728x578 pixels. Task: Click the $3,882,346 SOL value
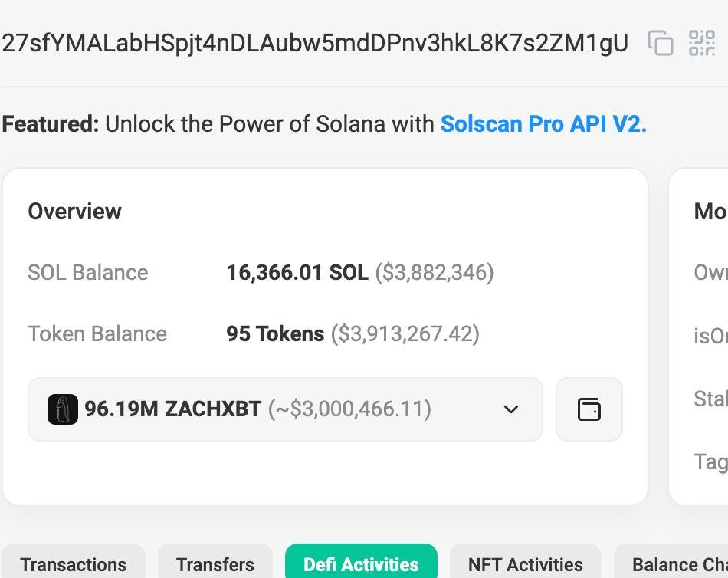tap(435, 272)
